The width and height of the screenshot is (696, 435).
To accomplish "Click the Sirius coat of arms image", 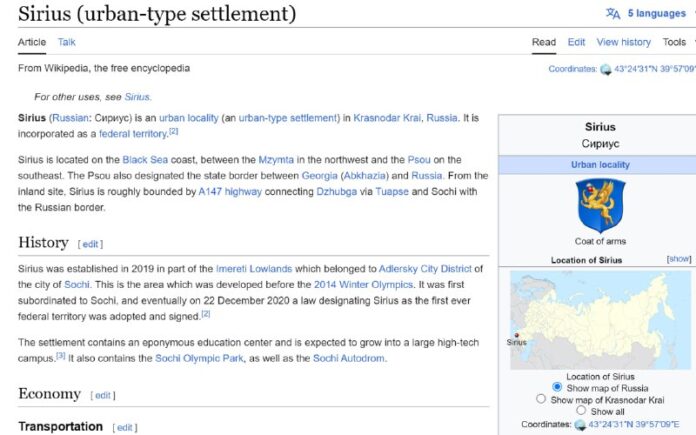I will (x=600, y=205).
